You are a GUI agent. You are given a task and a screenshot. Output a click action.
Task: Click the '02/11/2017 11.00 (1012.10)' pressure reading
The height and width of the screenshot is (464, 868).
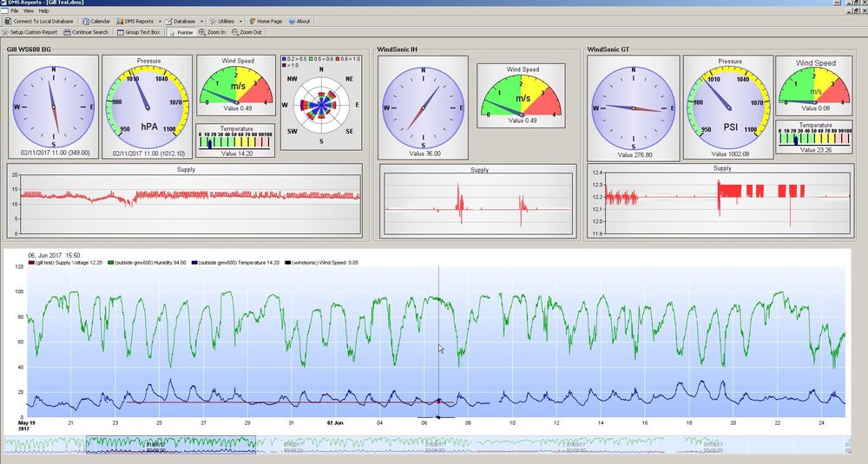[148, 154]
